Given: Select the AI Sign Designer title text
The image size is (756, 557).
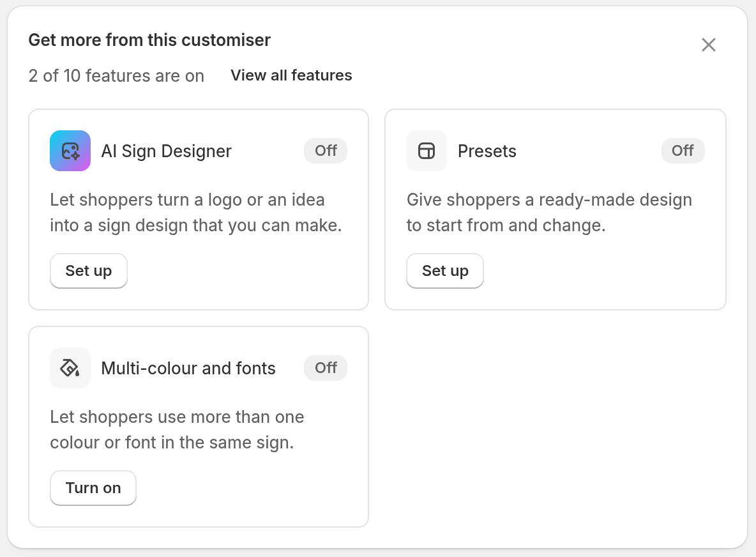Looking at the screenshot, I should point(167,151).
